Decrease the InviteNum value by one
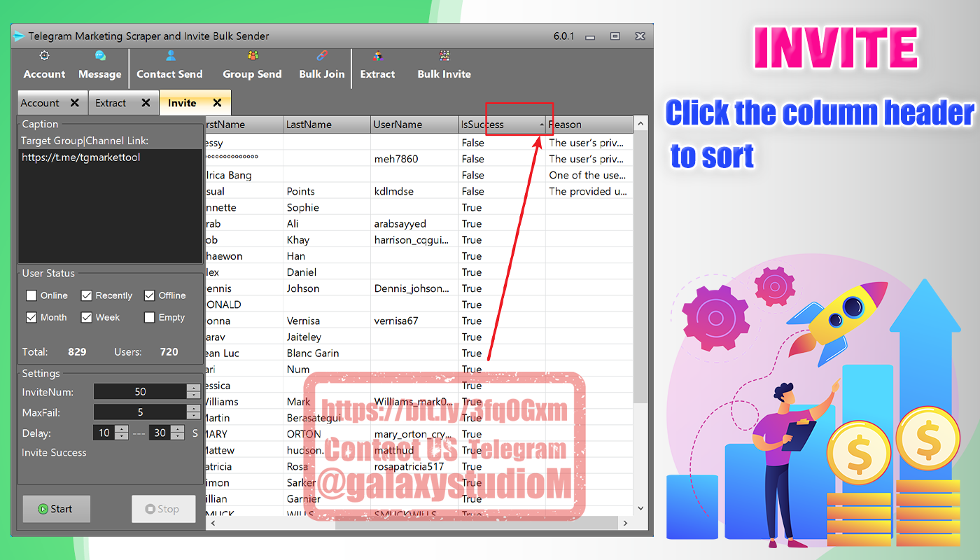 coord(193,395)
